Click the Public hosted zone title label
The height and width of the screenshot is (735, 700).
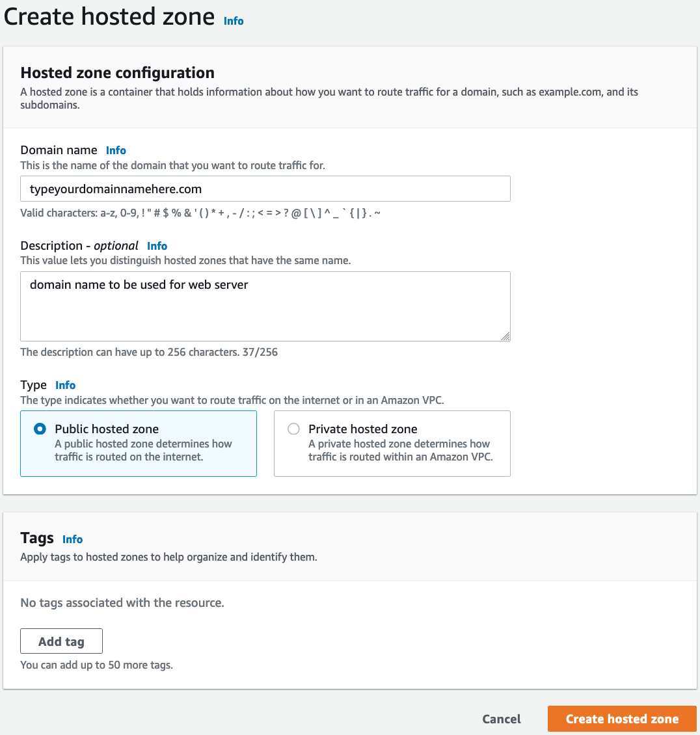tap(107, 429)
